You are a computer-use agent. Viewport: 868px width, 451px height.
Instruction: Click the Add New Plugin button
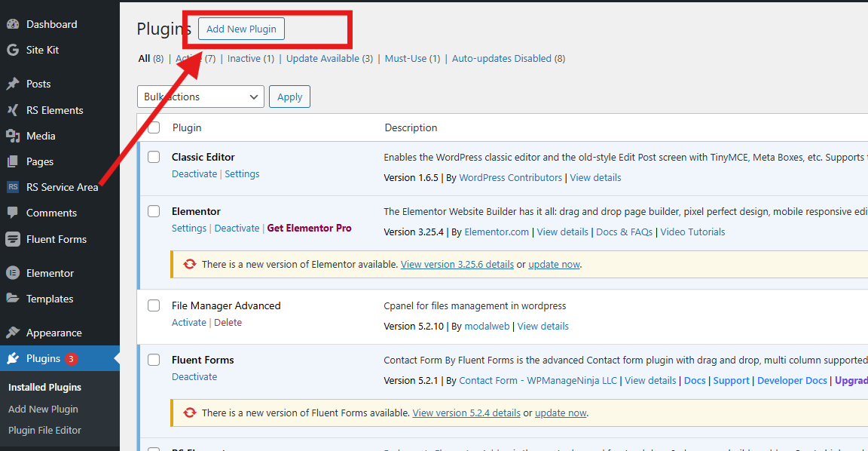(241, 29)
